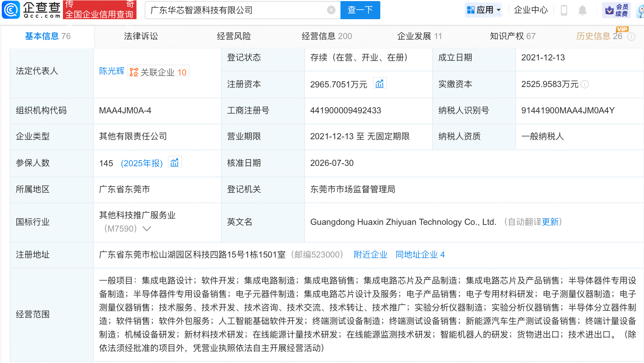Open registered capital chart icon
The image size is (644, 363).
(x=380, y=84)
